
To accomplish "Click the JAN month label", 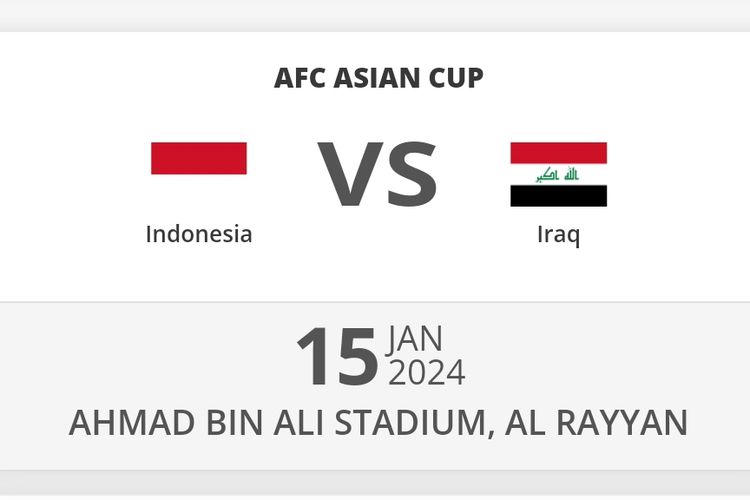I will coord(415,339).
